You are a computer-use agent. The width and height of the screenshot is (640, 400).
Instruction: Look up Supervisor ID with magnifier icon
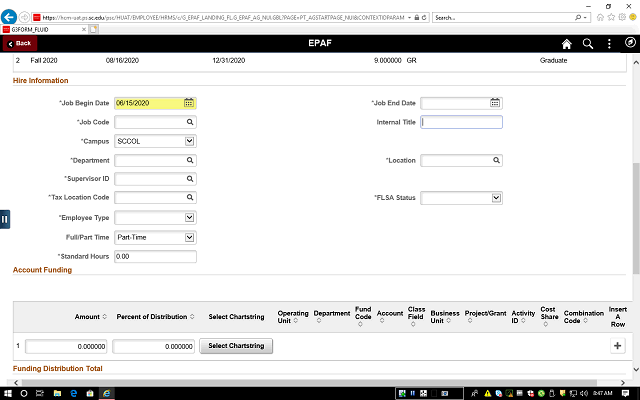pos(190,179)
